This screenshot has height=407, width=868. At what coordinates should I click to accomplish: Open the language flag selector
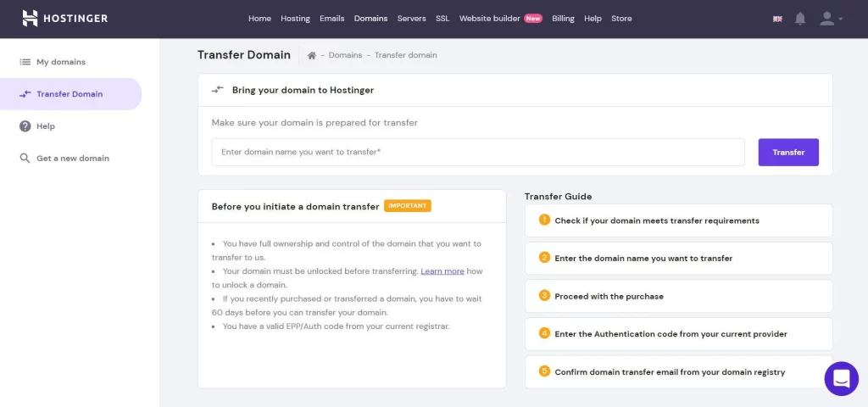click(x=777, y=19)
